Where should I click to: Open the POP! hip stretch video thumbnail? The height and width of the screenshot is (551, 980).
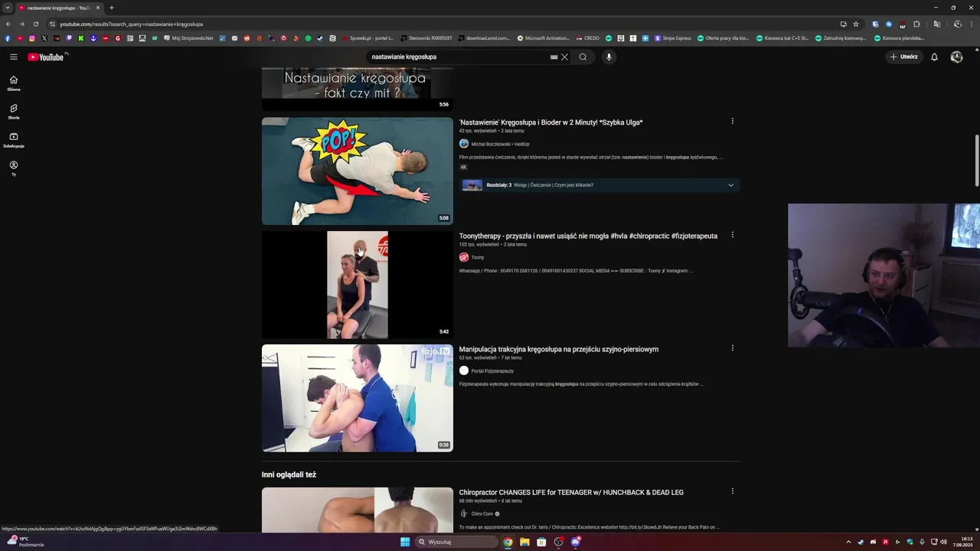pyautogui.click(x=358, y=171)
